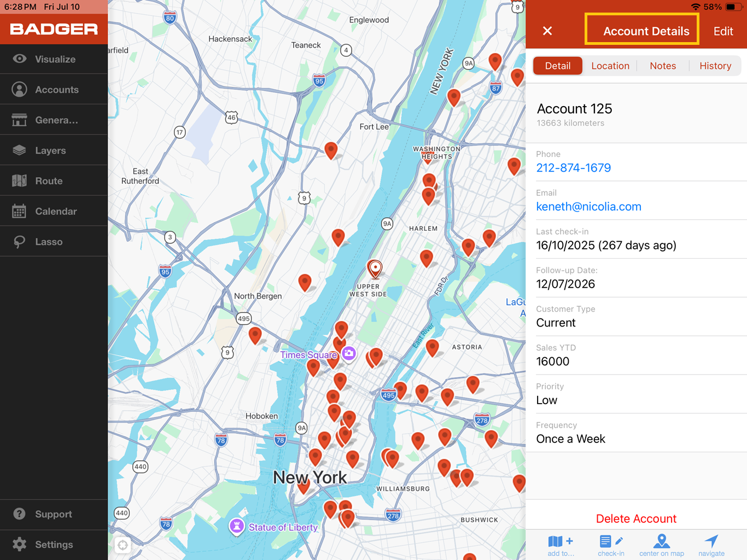Viewport: 747px width, 560px height.
Task: Switch to the Notes tab
Action: coord(663,66)
